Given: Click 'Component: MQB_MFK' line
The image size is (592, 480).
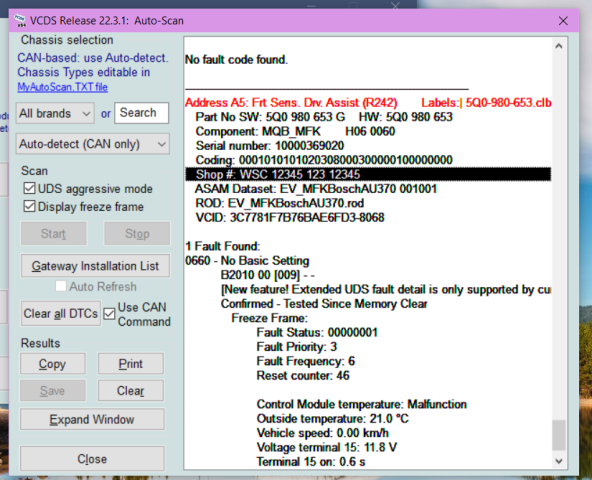Looking at the screenshot, I should 295,131.
